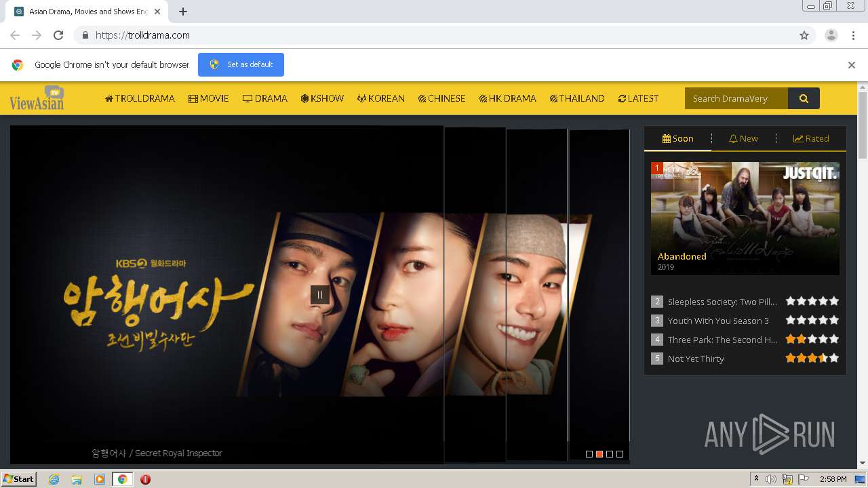Open the Chrome three-dot menu
Viewport: 868px width, 488px height.
[853, 35]
